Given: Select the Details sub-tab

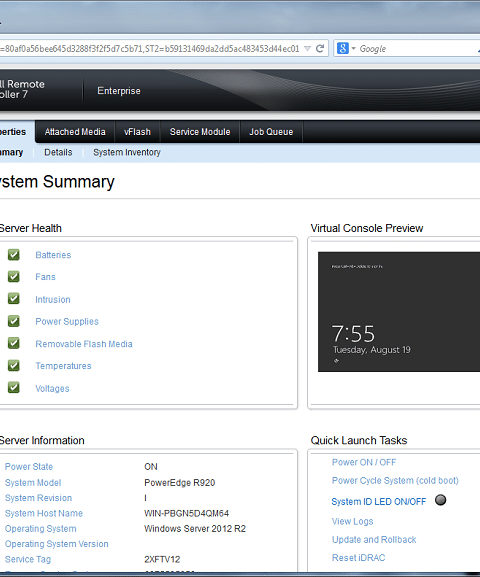Looking at the screenshot, I should coord(58,152).
